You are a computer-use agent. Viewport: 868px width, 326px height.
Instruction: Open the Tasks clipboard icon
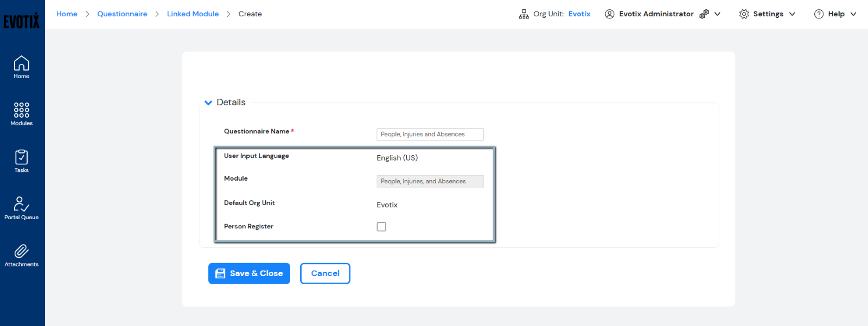[x=22, y=157]
